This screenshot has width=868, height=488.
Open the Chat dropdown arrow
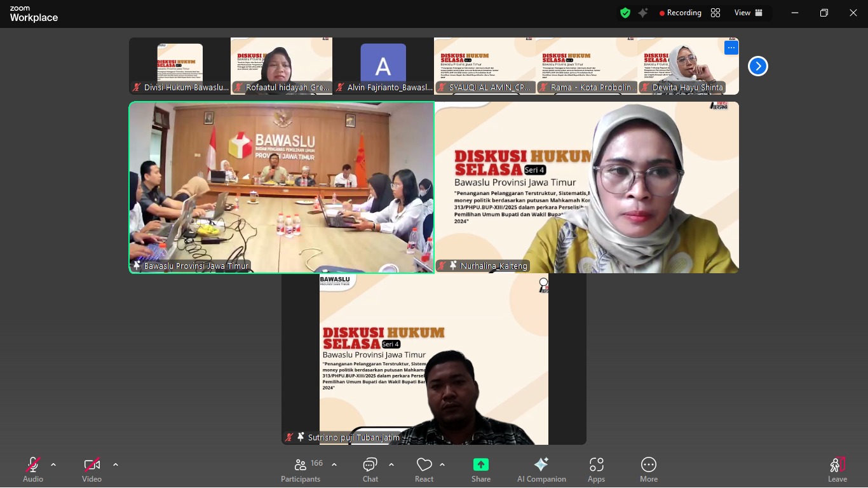click(391, 464)
